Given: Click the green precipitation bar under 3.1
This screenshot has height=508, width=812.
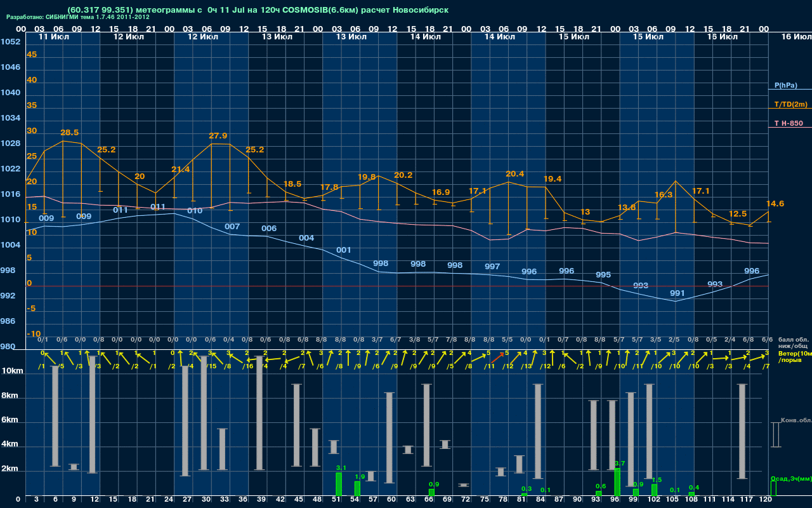Looking at the screenshot, I should pos(339,484).
